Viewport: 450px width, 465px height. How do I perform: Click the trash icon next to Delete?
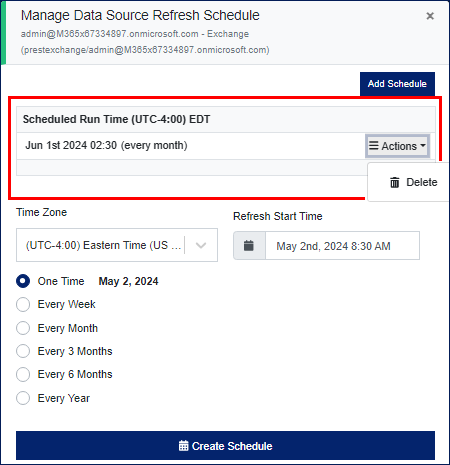click(395, 182)
